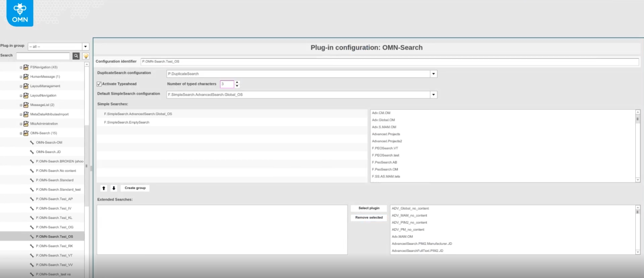The width and height of the screenshot is (644, 278).
Task: Click the Create group button
Action: click(x=135, y=188)
